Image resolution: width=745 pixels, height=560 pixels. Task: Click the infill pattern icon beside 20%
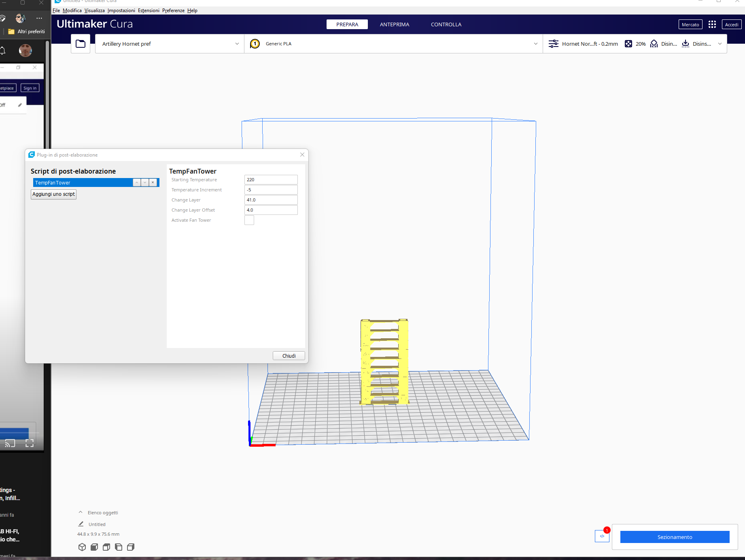click(628, 44)
